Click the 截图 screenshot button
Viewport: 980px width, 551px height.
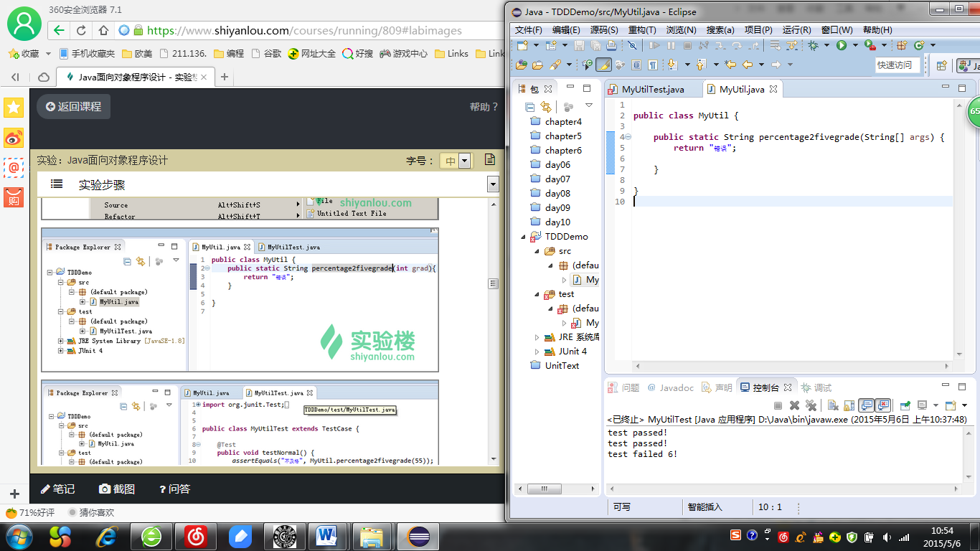pyautogui.click(x=117, y=489)
